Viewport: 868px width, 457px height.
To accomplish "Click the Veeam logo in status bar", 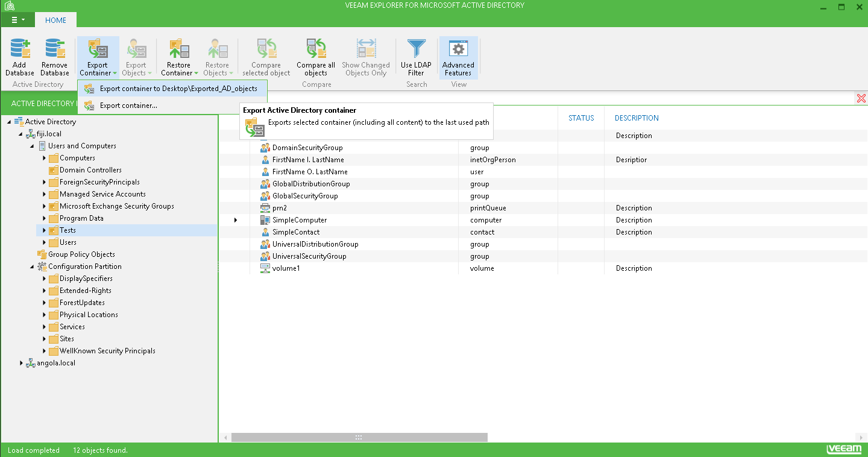I will (x=843, y=450).
